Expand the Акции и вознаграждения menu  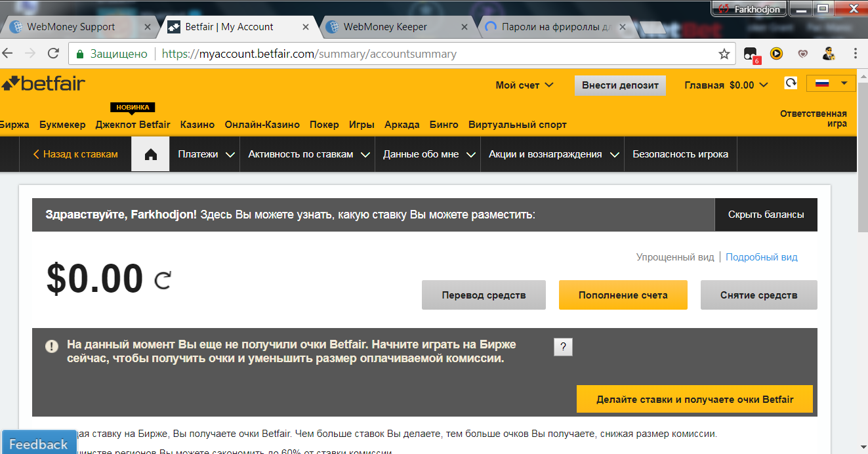[553, 154]
